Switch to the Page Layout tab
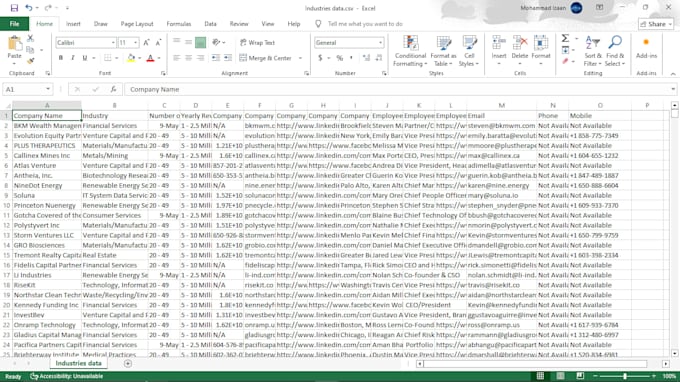680x382 pixels. [x=137, y=24]
